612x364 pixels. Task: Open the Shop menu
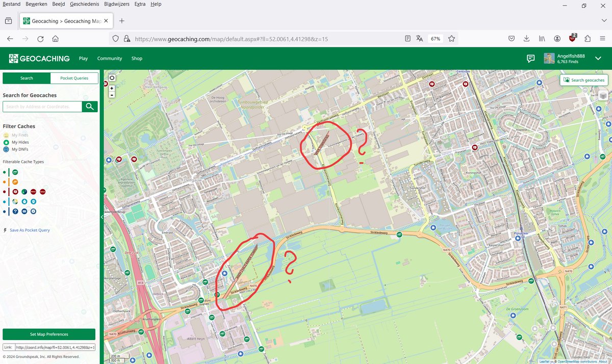point(137,58)
